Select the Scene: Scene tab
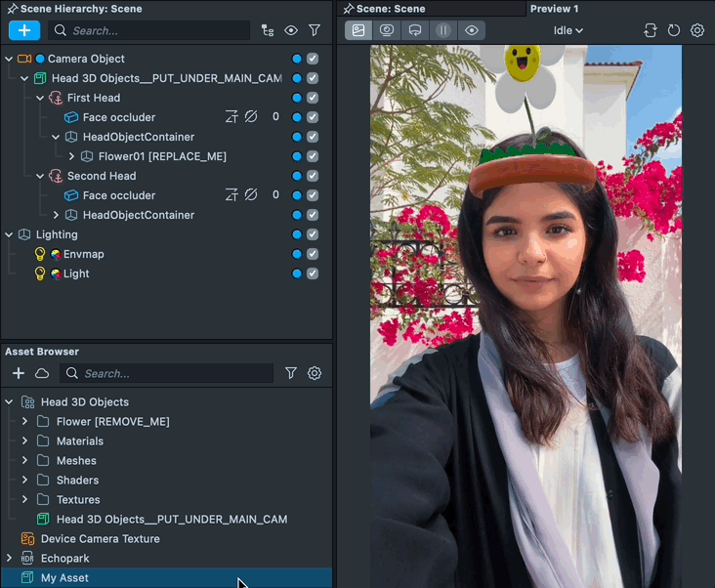The height and width of the screenshot is (588, 715). click(391, 9)
